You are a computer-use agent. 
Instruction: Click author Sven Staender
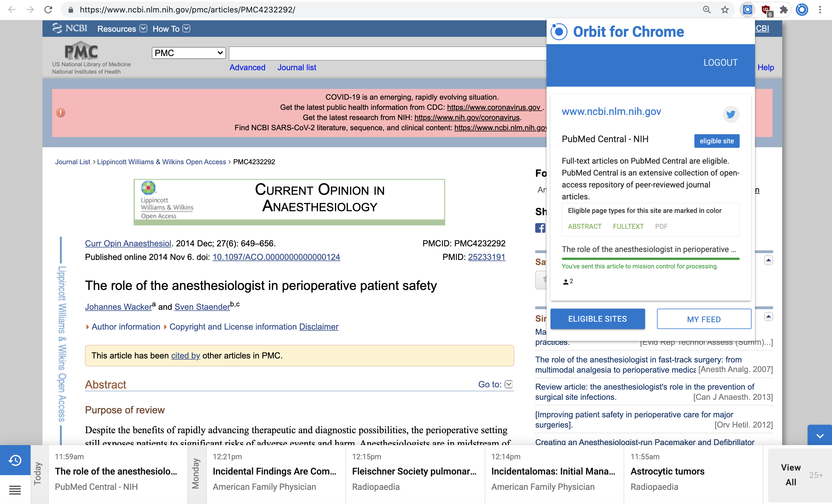pyautogui.click(x=202, y=307)
